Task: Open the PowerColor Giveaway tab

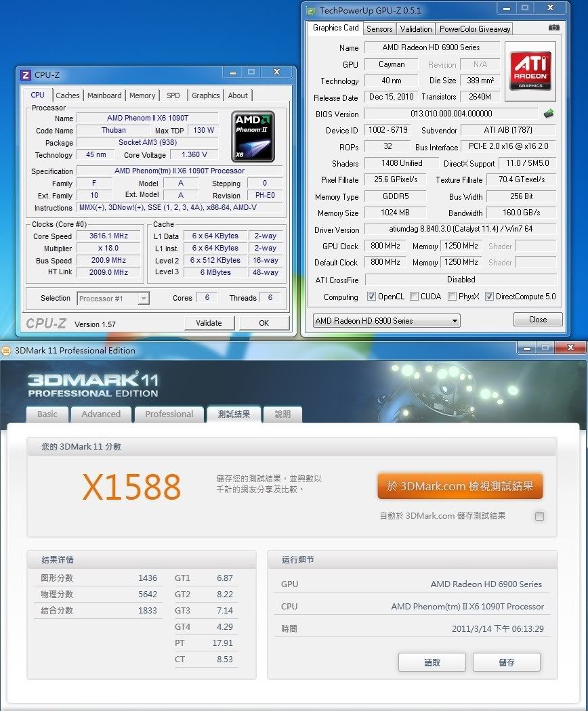Action: pos(475,29)
